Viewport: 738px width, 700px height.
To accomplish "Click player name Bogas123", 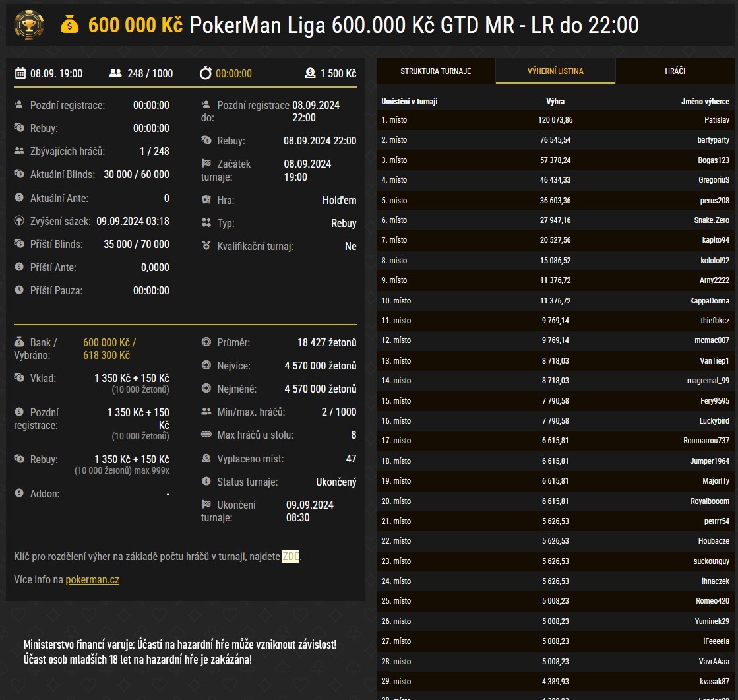I will tap(714, 160).
